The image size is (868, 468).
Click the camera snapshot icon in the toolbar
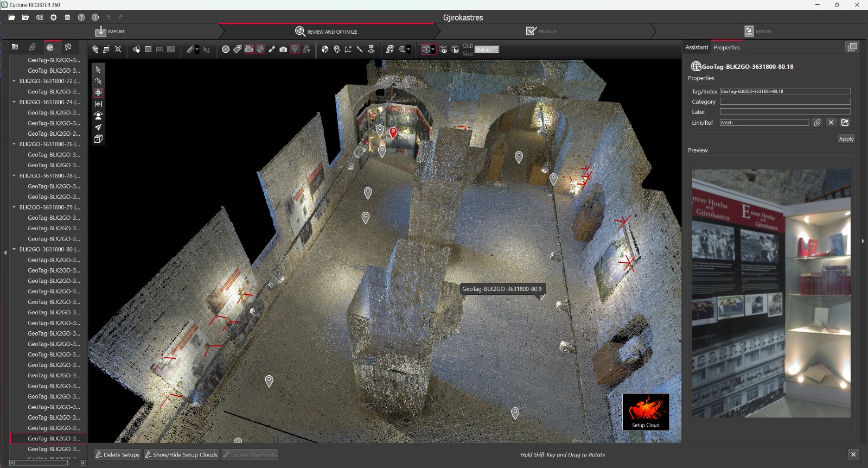coord(283,49)
